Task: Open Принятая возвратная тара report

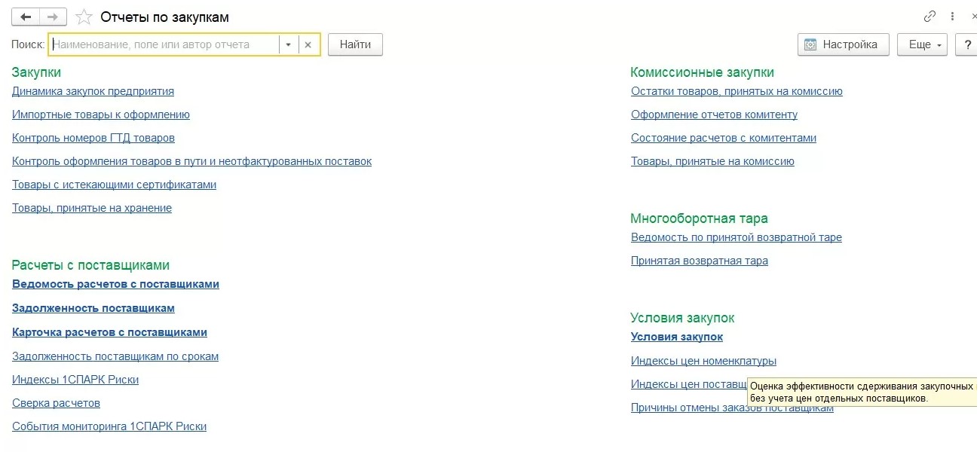Action: [x=699, y=261]
